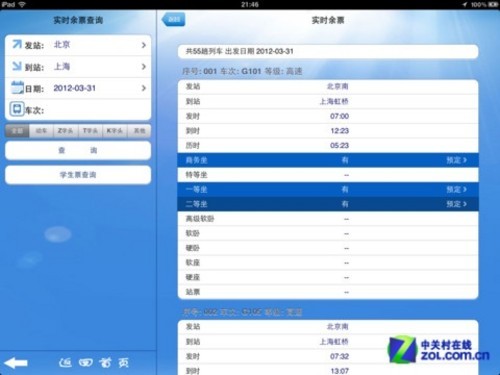The image size is (500, 375).
Task: Select the K字头 train type segment
Action: click(115, 131)
